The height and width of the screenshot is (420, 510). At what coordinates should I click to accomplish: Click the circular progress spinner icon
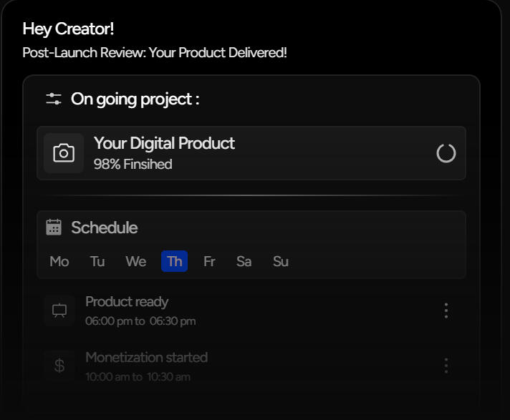446,153
